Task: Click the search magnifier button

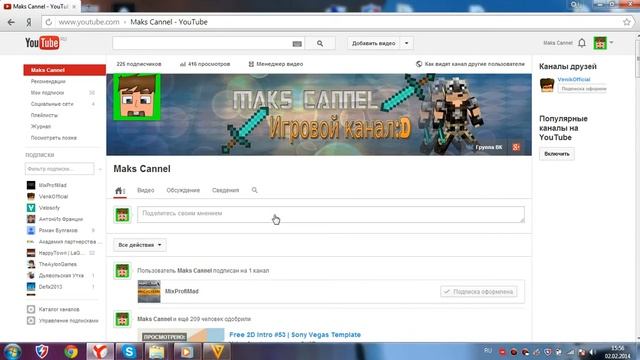Action: [x=320, y=43]
